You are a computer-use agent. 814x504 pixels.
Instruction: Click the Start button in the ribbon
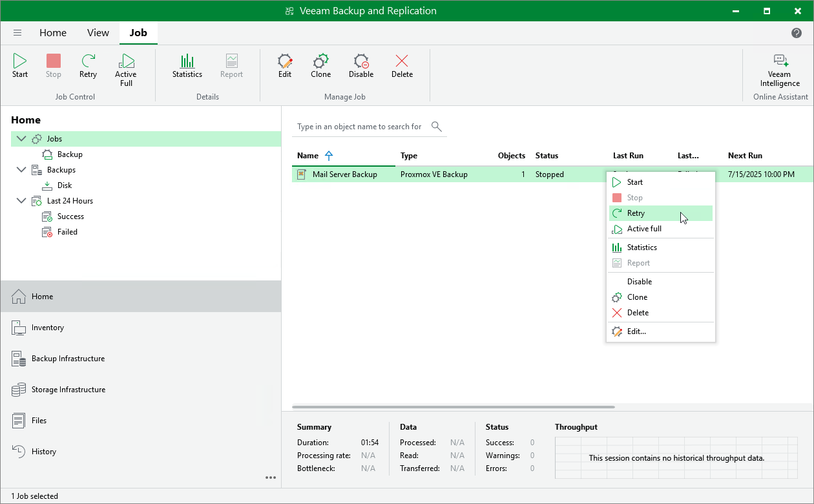[20, 66]
